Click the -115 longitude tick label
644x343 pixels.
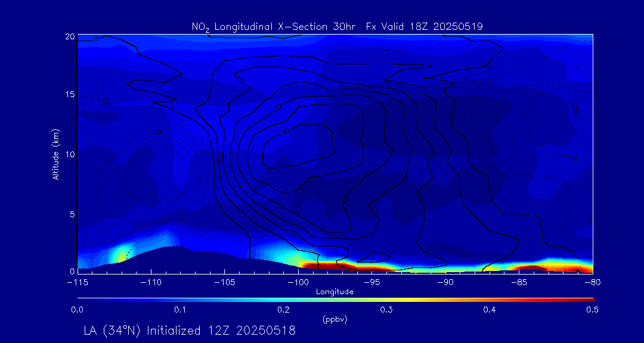coord(77,283)
